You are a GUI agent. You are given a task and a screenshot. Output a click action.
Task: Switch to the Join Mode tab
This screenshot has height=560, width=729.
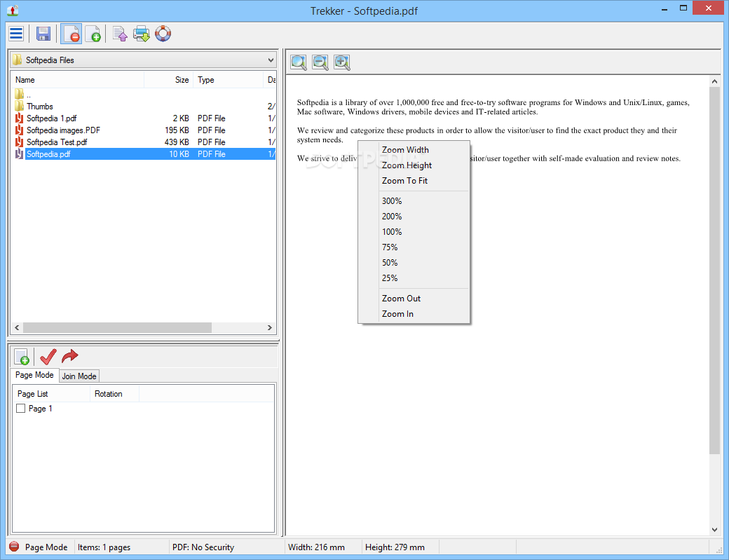coord(79,376)
